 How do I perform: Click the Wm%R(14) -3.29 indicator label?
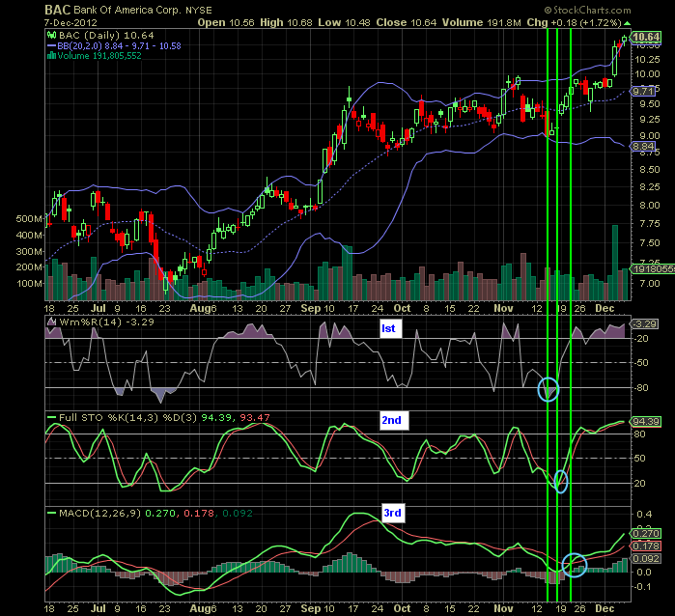coord(107,322)
